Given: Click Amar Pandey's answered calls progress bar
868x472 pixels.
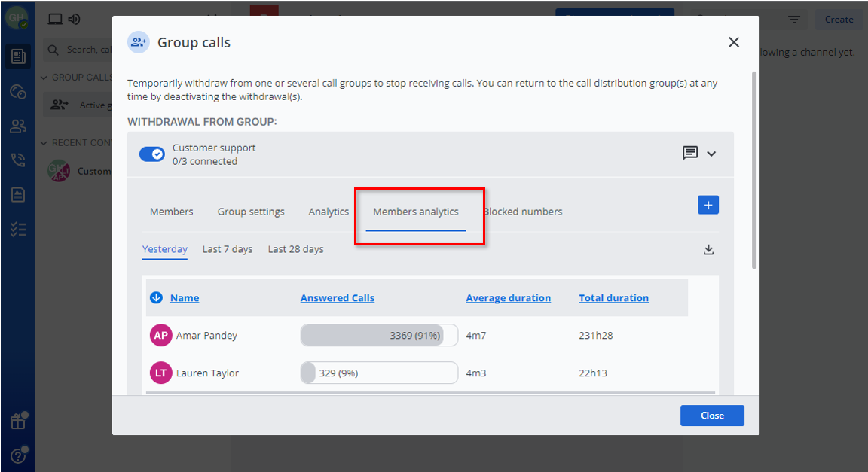Looking at the screenshot, I should point(378,336).
